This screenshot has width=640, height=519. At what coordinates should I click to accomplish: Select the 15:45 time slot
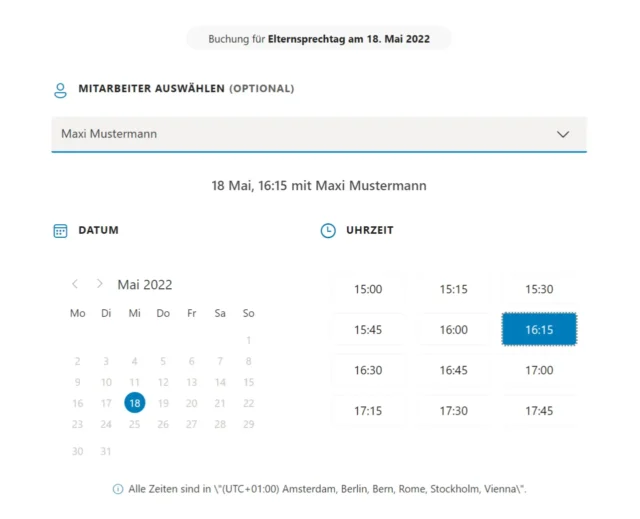[368, 330]
